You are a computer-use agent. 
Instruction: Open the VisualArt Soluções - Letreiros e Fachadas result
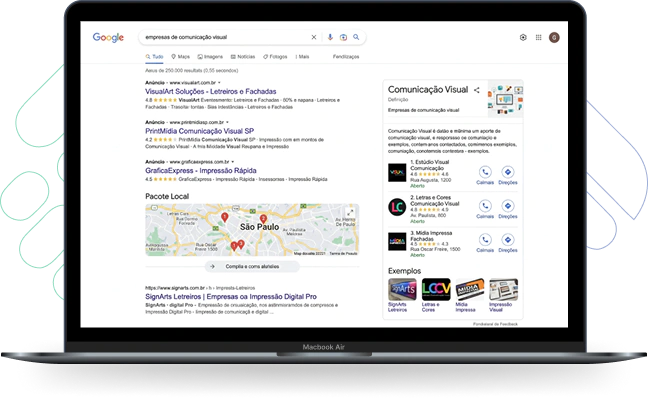[211, 91]
